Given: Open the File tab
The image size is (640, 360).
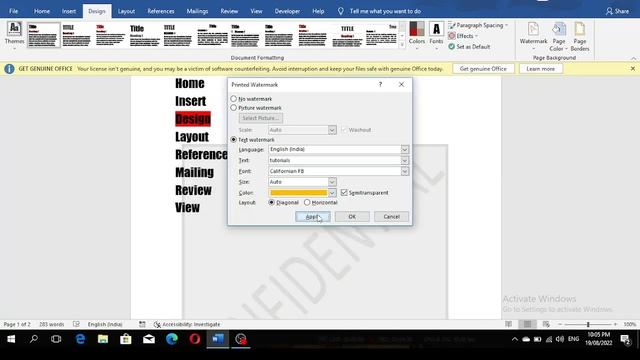Looking at the screenshot, I should 13,11.
